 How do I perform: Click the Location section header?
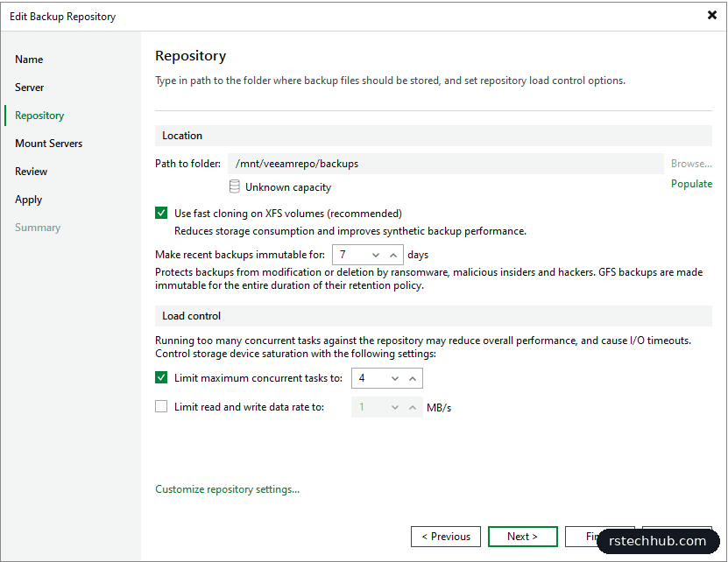[x=433, y=136]
